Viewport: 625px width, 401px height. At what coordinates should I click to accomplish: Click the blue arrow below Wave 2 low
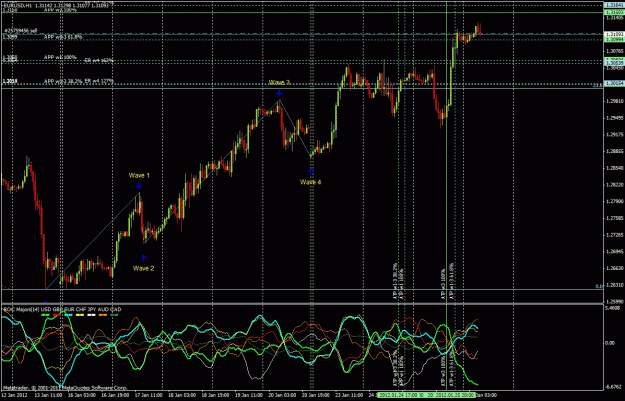(143, 258)
